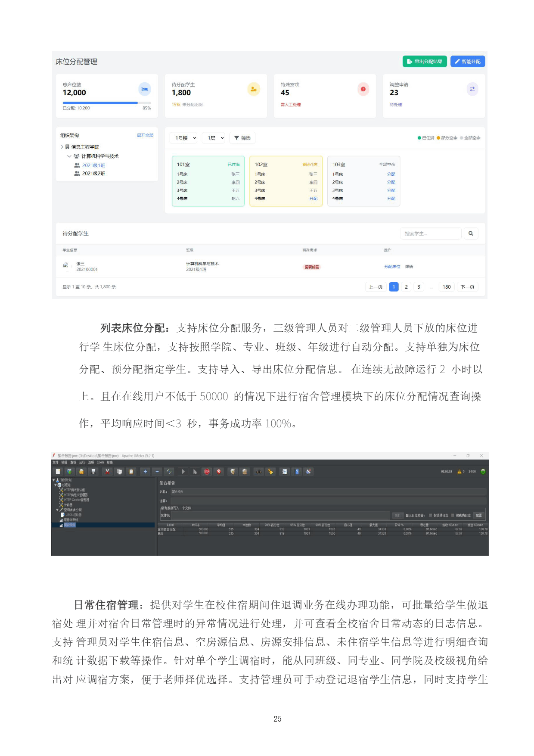
Task: Click the bed icon on total beds card
Action: click(x=145, y=89)
